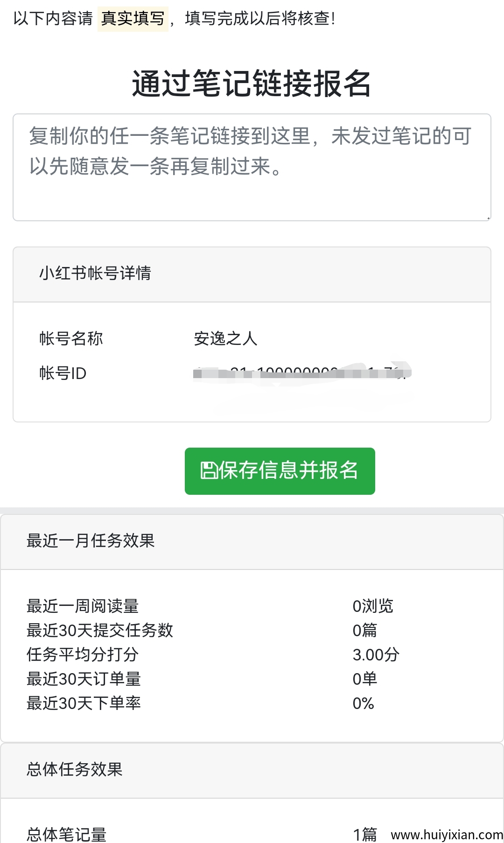Image resolution: width=504 pixels, height=843 pixels.
Task: Click the highlighted 真实填写 text
Action: coord(133,19)
